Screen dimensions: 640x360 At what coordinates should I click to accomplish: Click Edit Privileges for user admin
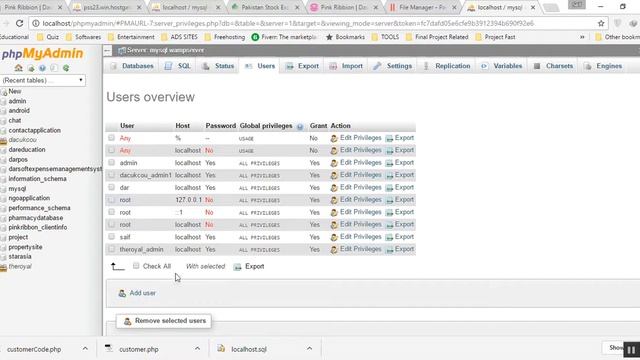356,163
